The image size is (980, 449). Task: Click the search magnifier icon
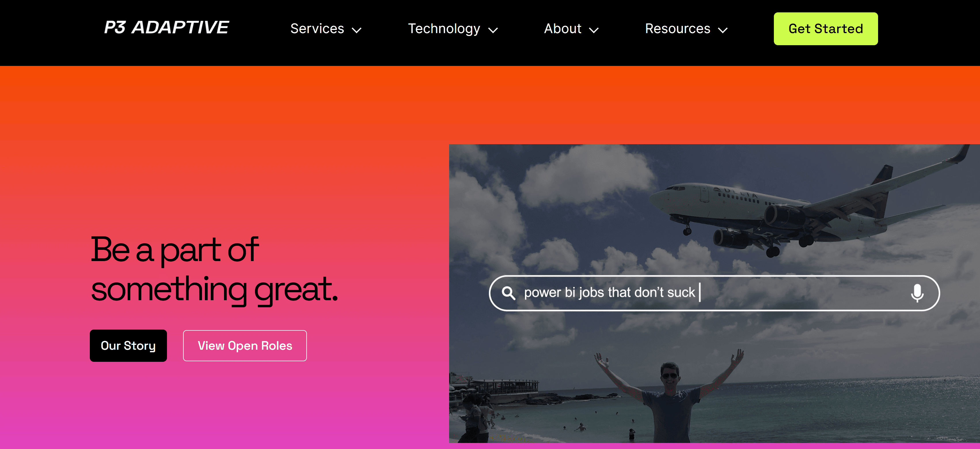click(x=508, y=293)
